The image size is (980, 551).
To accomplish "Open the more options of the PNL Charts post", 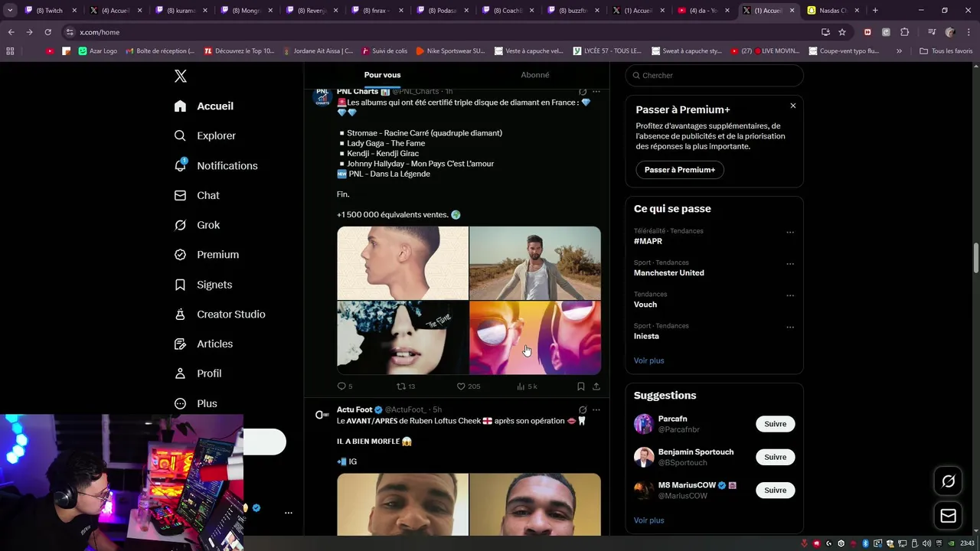I will [x=596, y=92].
